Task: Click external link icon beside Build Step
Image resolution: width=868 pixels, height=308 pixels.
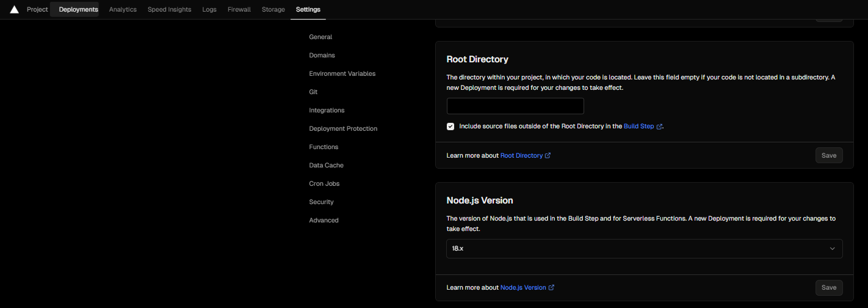Action: [x=659, y=127]
